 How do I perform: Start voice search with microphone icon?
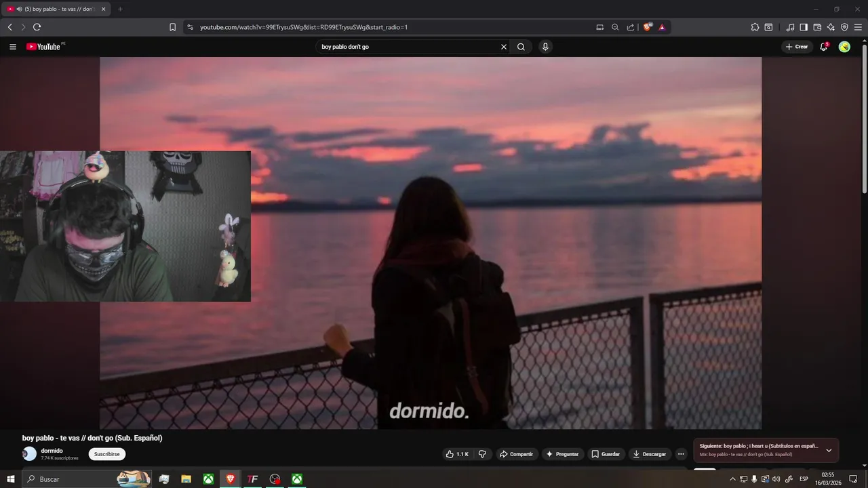tap(545, 47)
